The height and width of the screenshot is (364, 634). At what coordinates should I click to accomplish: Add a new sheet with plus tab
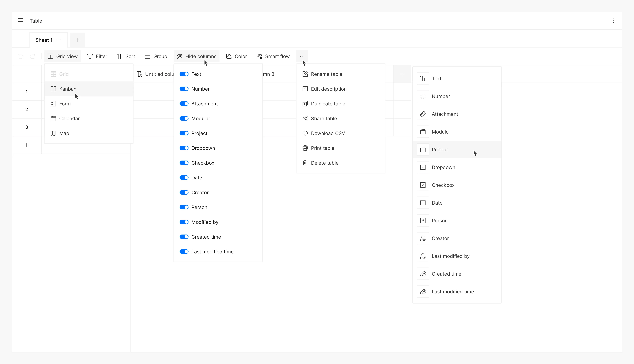click(x=78, y=40)
